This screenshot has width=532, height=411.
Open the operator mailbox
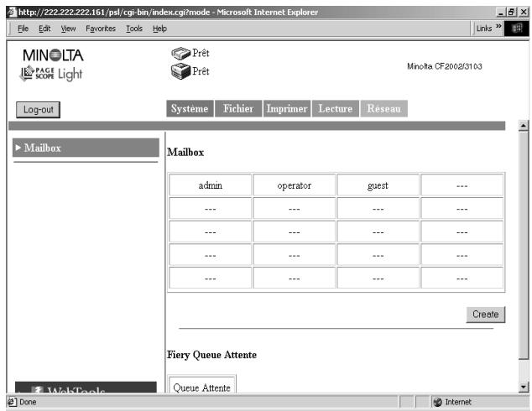point(295,185)
